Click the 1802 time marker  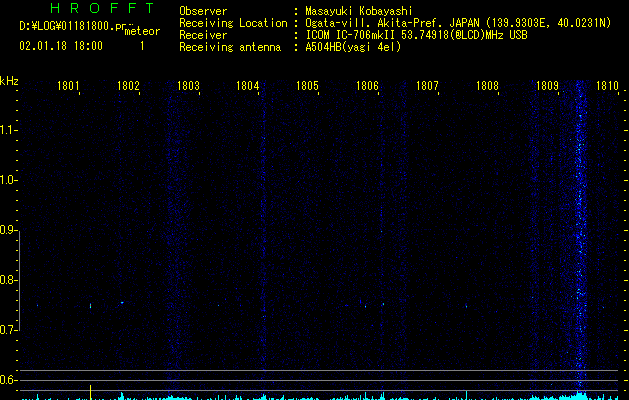[x=128, y=86]
